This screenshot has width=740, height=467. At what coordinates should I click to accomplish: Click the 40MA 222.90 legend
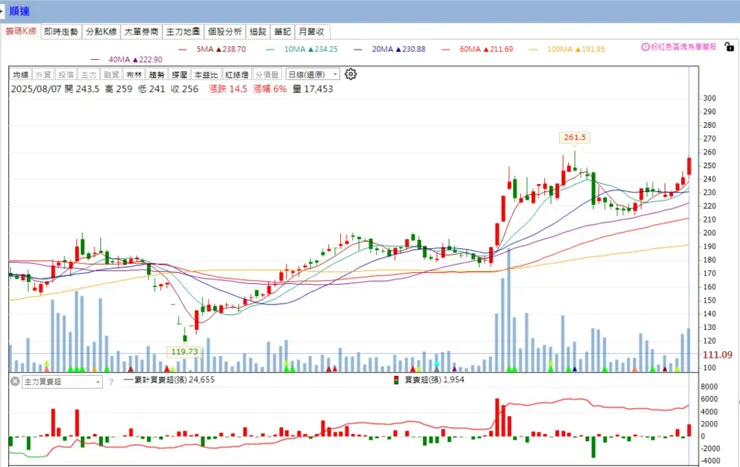(127, 59)
